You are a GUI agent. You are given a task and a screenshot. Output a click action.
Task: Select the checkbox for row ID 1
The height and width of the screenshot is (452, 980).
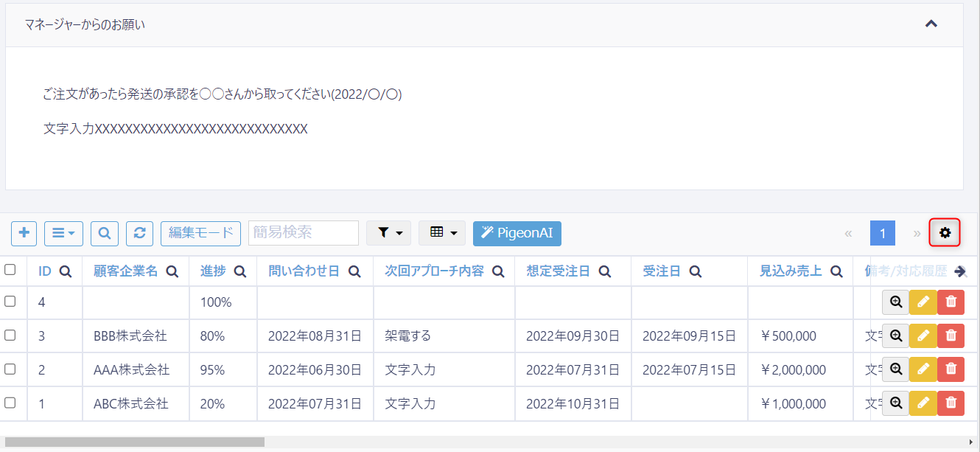10,403
